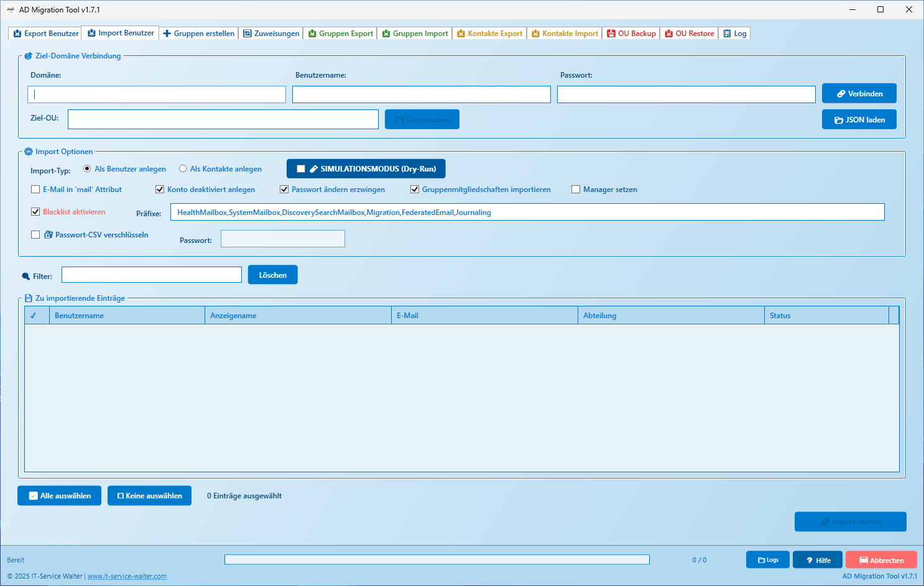924x586 pixels.
Task: Select the Als Kontakte anlegen radio button
Action: click(183, 169)
